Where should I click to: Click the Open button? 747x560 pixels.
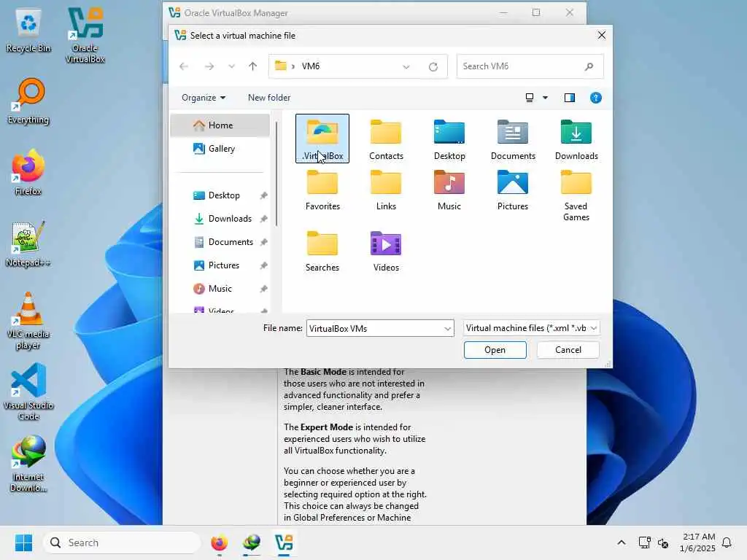495,350
